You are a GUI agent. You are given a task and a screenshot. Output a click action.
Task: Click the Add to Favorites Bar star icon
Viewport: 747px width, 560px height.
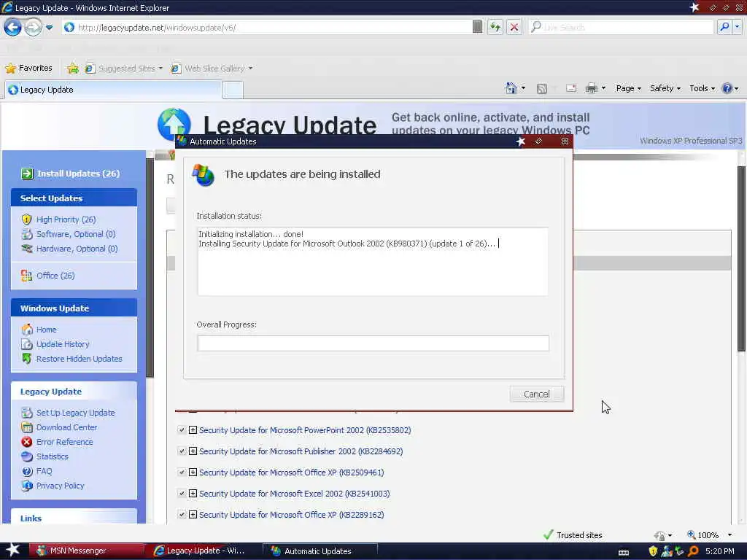point(72,68)
